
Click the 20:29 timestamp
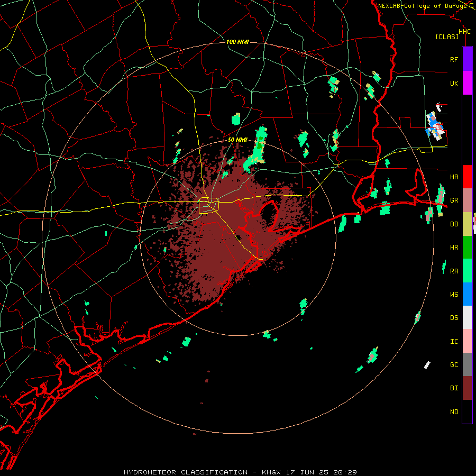pyautogui.click(x=345, y=472)
